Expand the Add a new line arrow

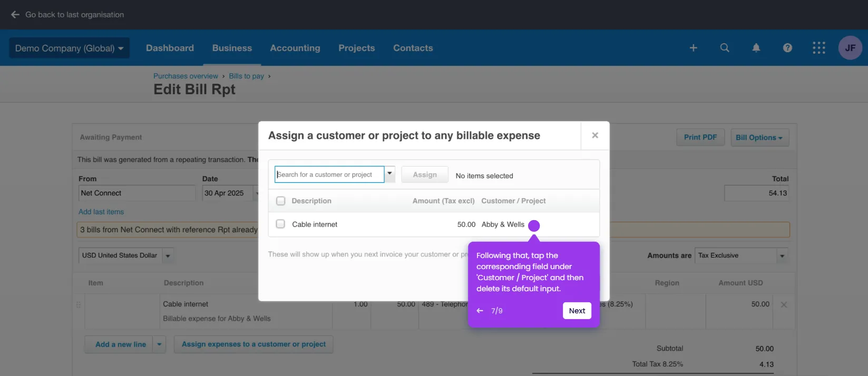coord(159,344)
